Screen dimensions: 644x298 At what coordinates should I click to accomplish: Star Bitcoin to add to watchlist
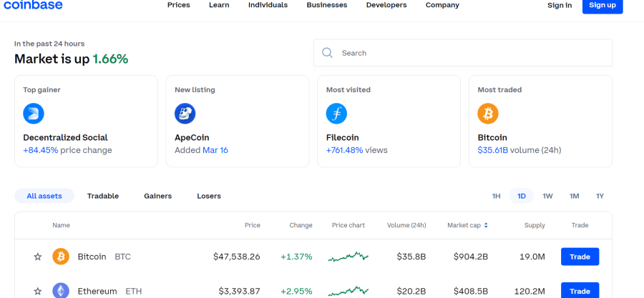point(38,257)
